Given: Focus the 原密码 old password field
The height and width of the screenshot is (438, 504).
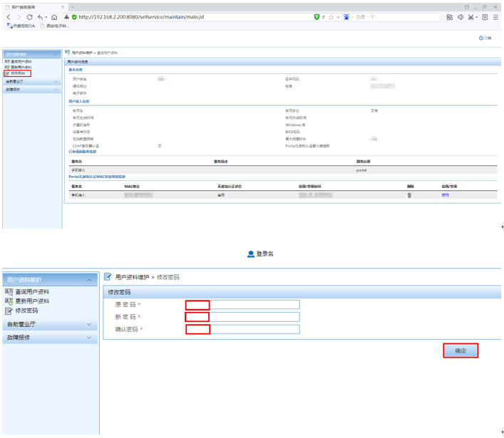Looking at the screenshot, I should (242, 305).
